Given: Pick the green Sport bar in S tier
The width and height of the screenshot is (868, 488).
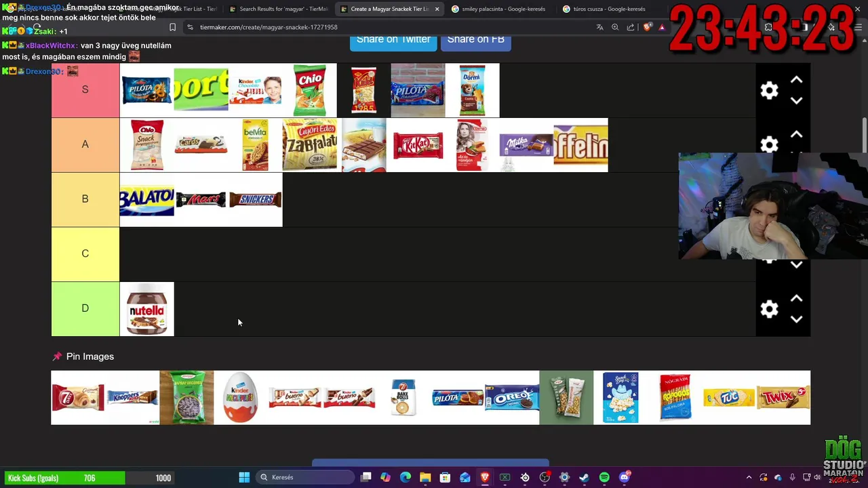Looking at the screenshot, I should tap(201, 90).
